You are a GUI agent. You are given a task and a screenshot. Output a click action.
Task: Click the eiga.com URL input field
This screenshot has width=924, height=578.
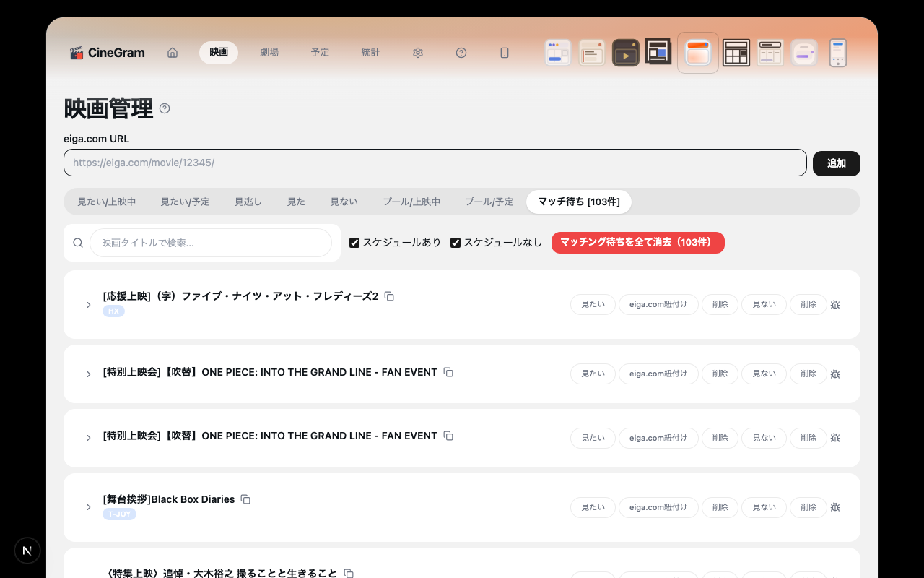point(435,163)
